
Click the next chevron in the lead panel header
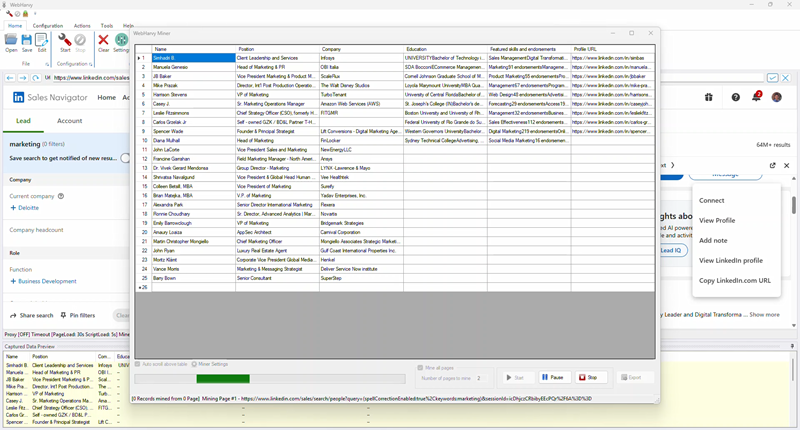tap(672, 165)
